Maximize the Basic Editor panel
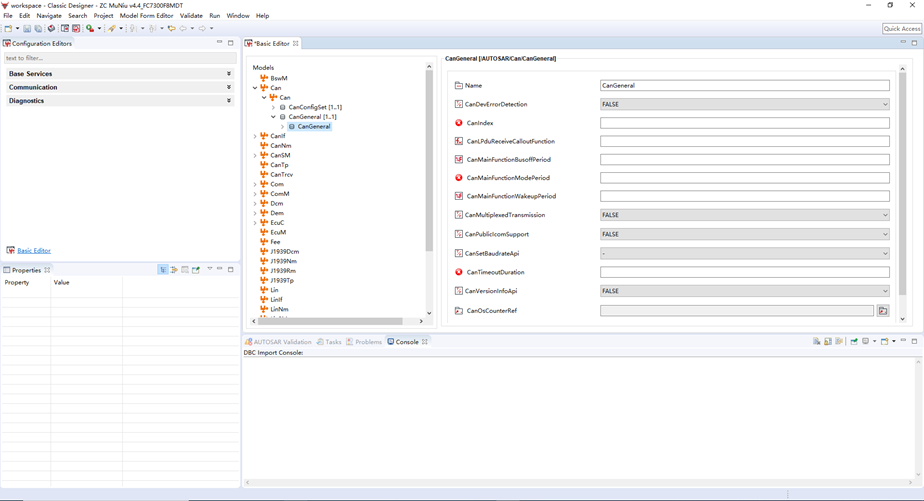Viewport: 924px width, 501px height. click(x=915, y=42)
